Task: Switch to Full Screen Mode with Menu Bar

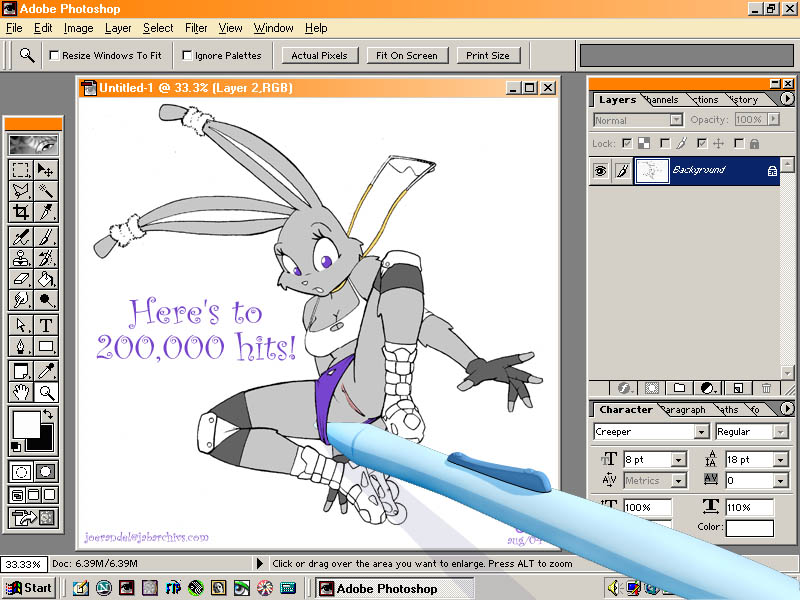Action: [x=33, y=495]
